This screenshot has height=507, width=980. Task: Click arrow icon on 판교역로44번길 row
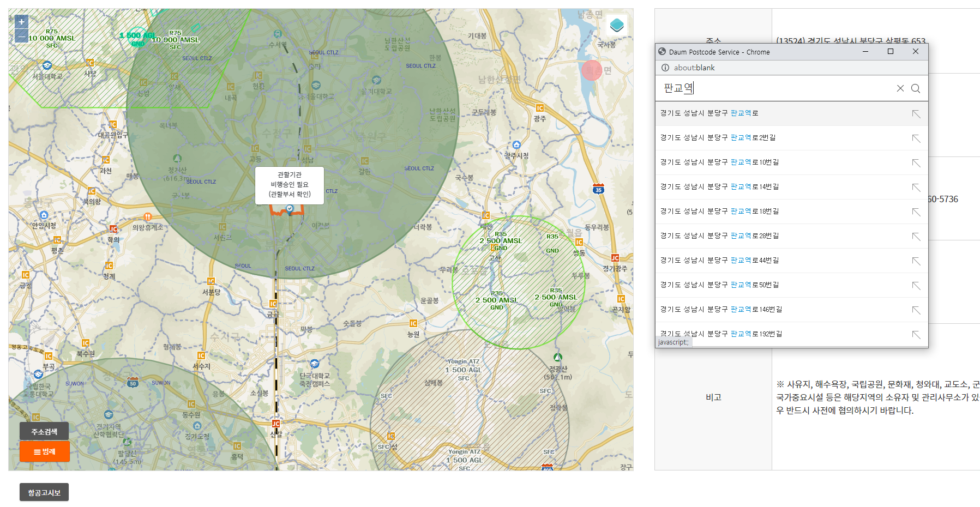916,261
